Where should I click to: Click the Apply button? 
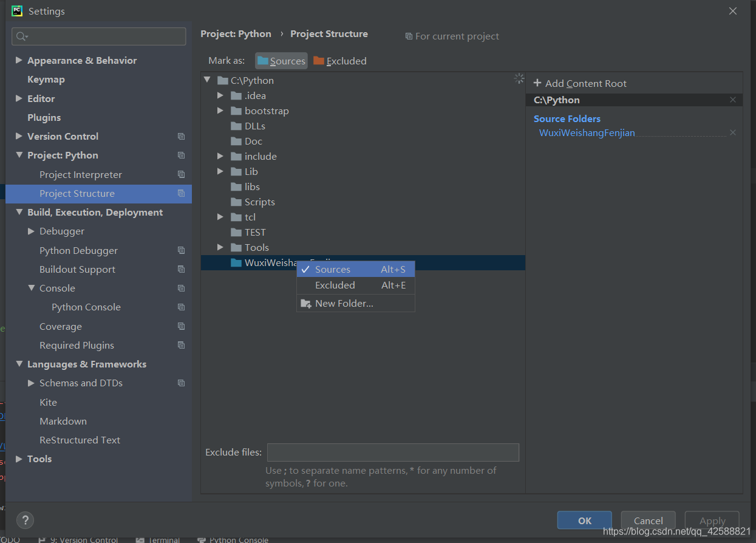coord(712,521)
